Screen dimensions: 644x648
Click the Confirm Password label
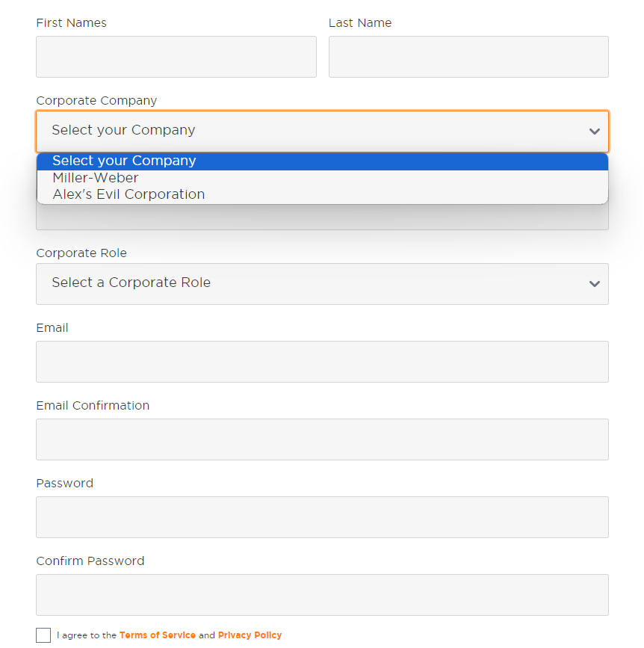tap(90, 561)
